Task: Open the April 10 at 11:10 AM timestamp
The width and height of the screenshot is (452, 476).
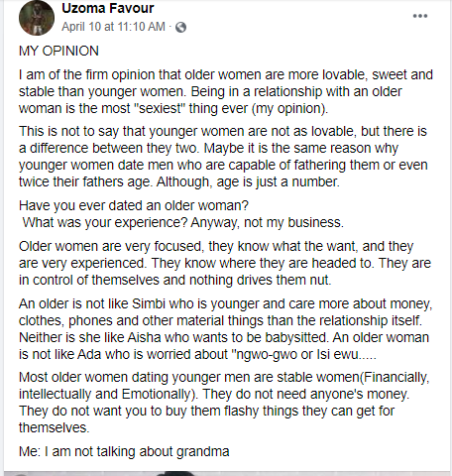Action: click(113, 27)
